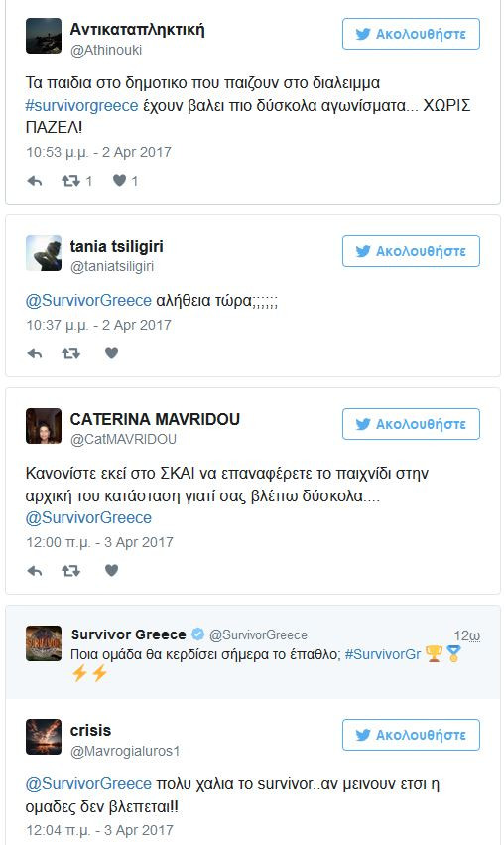Follow the @Athinouki account
This screenshot has height=845, width=504.
(x=411, y=34)
